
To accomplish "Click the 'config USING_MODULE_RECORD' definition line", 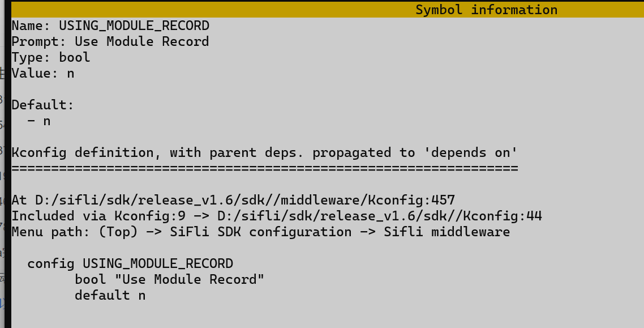I will coord(130,263).
